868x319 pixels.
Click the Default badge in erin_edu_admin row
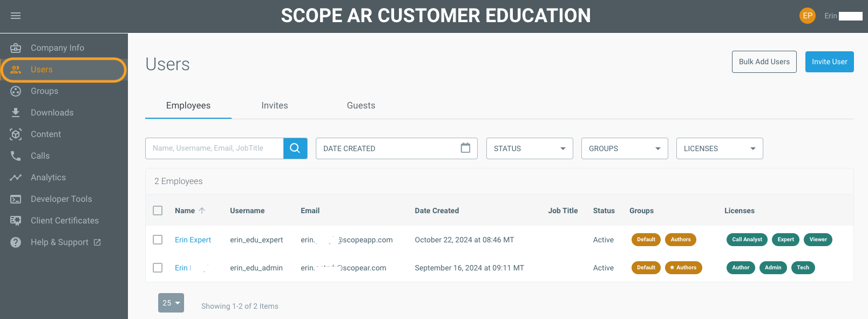[x=646, y=268]
